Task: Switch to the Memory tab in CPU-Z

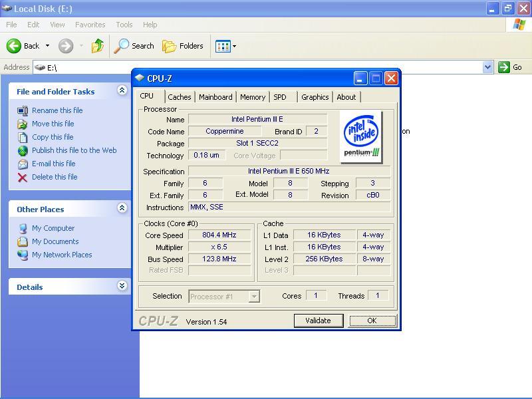Action: coord(253,97)
